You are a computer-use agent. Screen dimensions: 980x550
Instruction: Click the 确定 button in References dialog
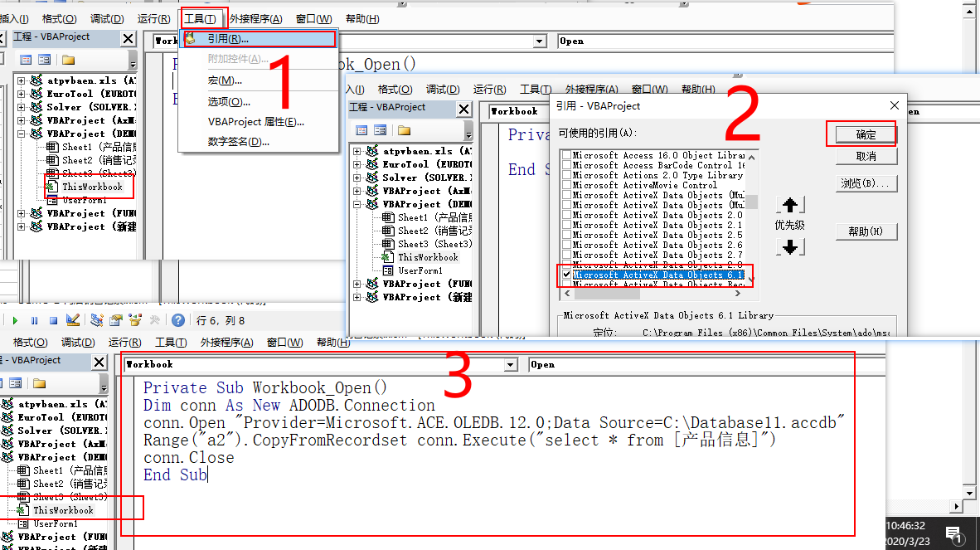pos(867,134)
